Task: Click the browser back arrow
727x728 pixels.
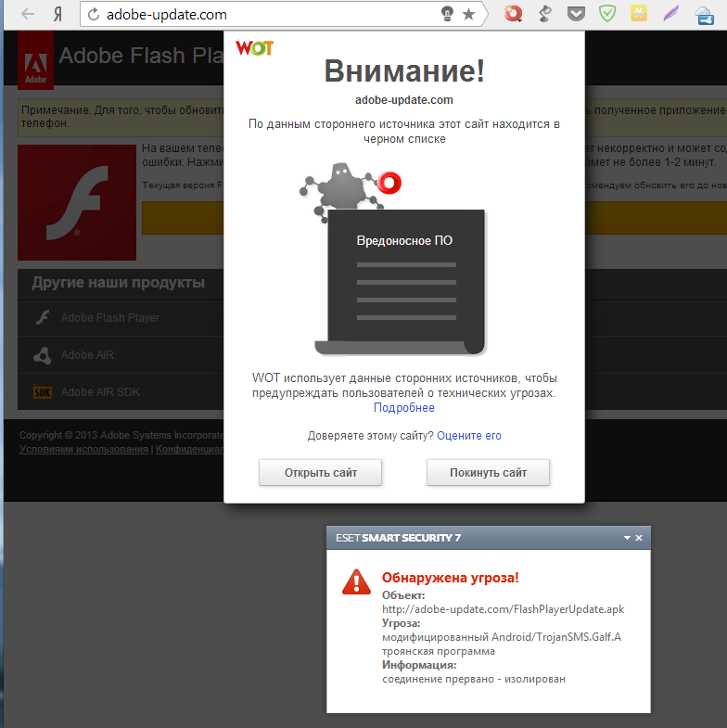Action: pyautogui.click(x=28, y=14)
